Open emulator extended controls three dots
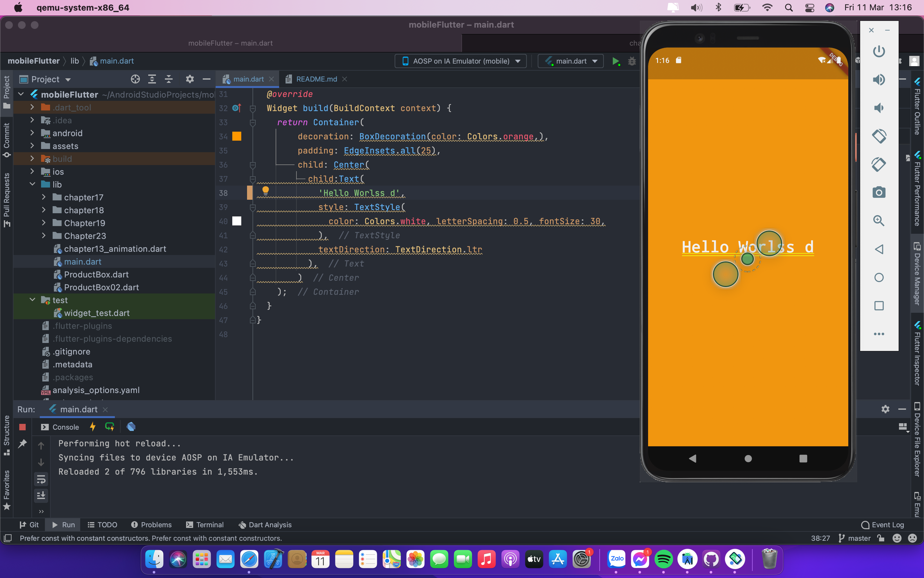The height and width of the screenshot is (578, 924). coord(879,334)
